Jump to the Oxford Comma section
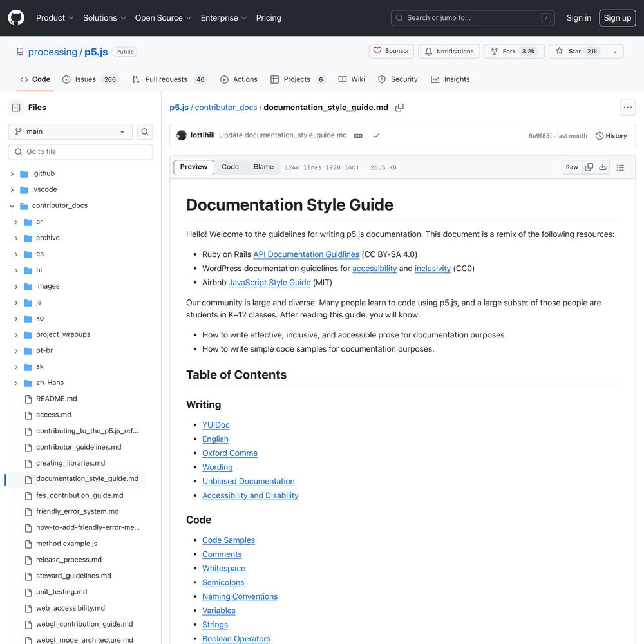The height and width of the screenshot is (644, 644). tap(230, 453)
